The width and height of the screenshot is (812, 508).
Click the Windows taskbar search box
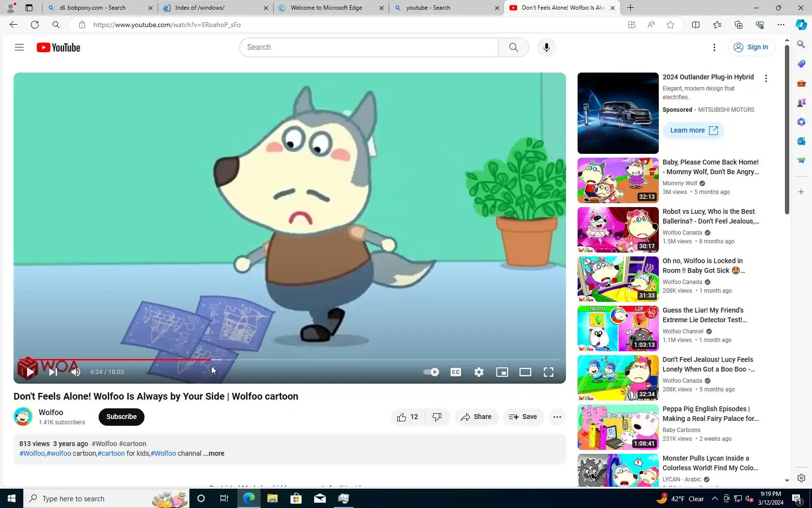click(106, 498)
